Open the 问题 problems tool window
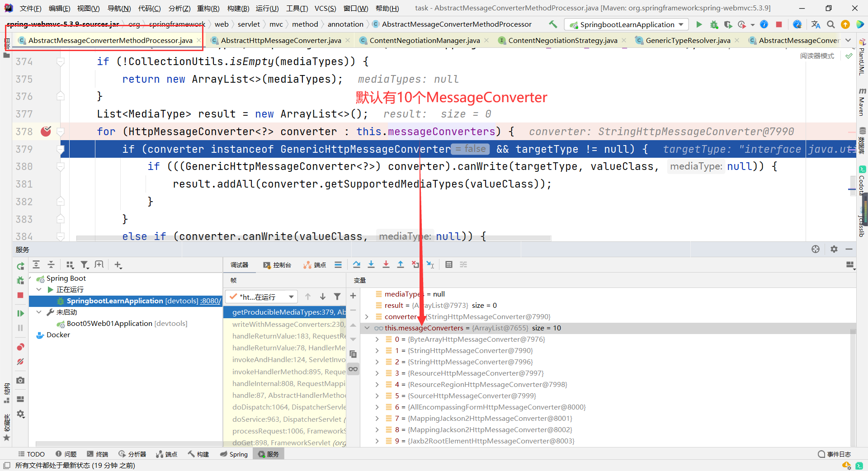This screenshot has width=868, height=471. click(x=66, y=454)
